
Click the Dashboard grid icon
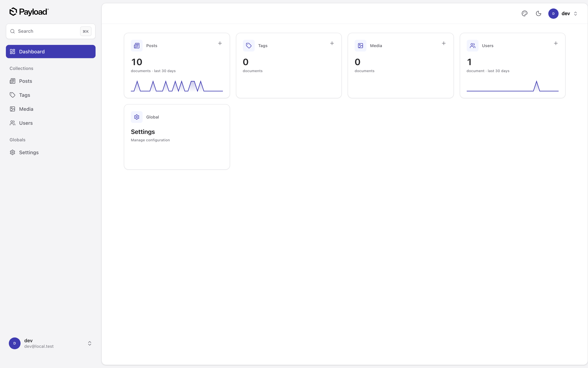[x=12, y=52]
